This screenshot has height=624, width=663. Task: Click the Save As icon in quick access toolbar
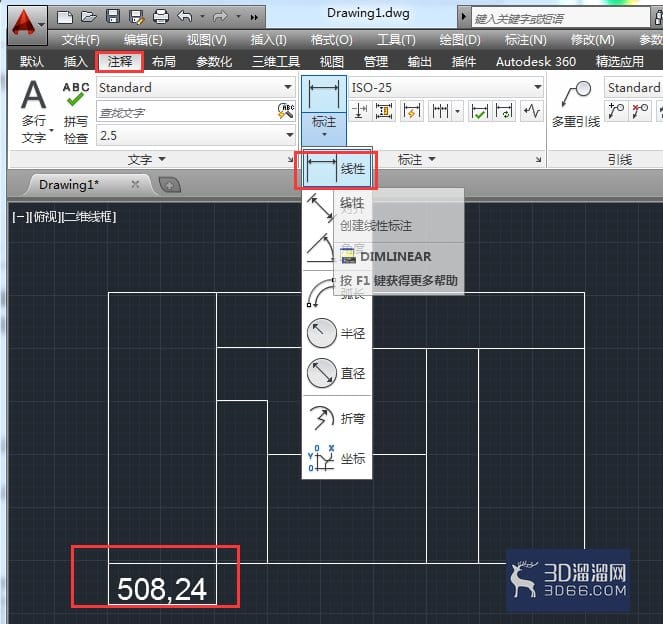pyautogui.click(x=136, y=17)
